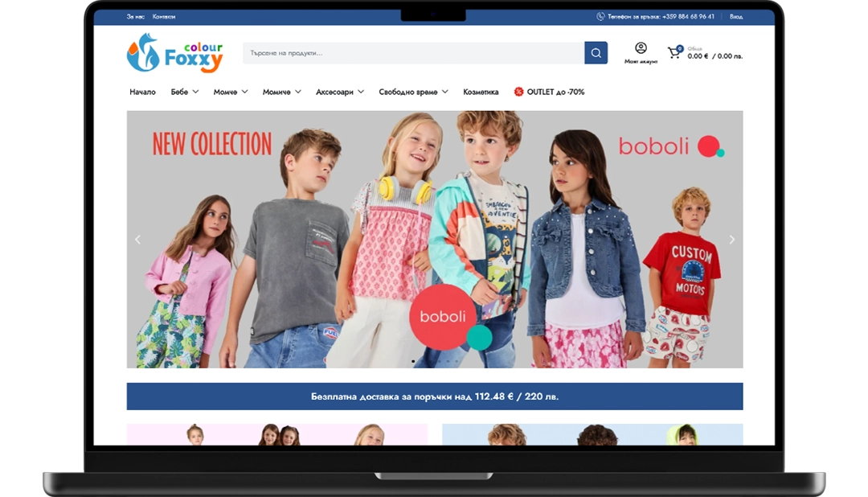Open the shopping cart icon

coord(674,52)
